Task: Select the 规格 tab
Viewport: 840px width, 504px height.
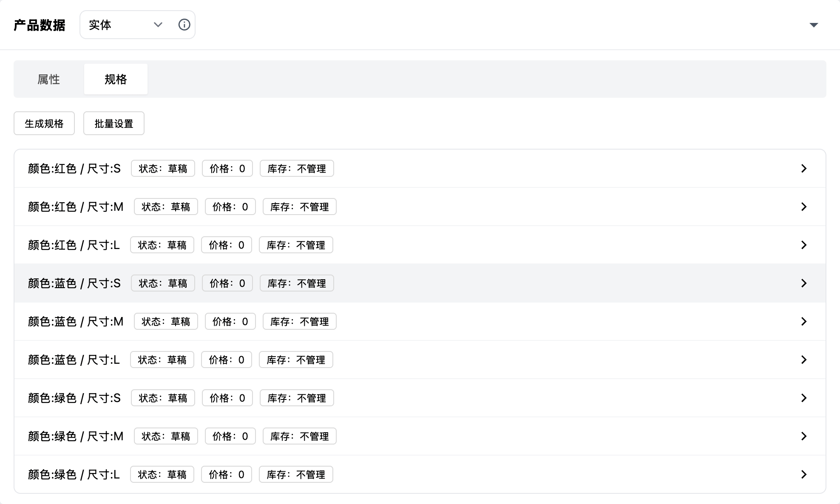Action: (x=116, y=79)
